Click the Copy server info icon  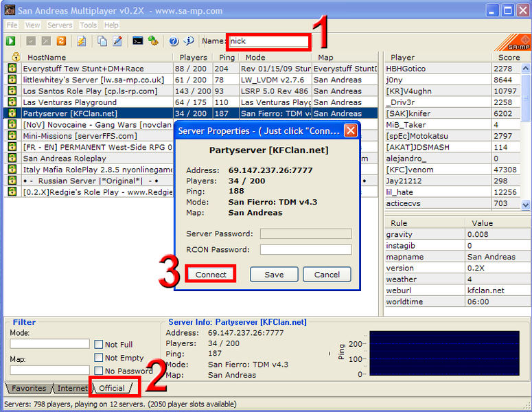102,41
